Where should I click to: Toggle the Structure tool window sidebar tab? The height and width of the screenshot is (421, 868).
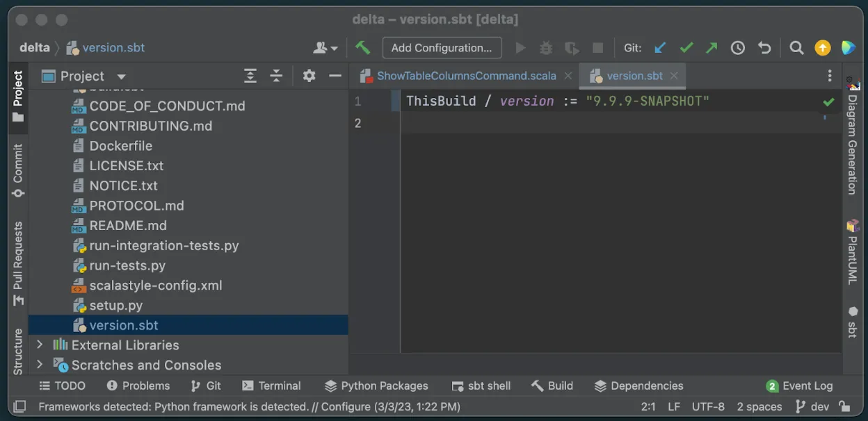point(18,351)
